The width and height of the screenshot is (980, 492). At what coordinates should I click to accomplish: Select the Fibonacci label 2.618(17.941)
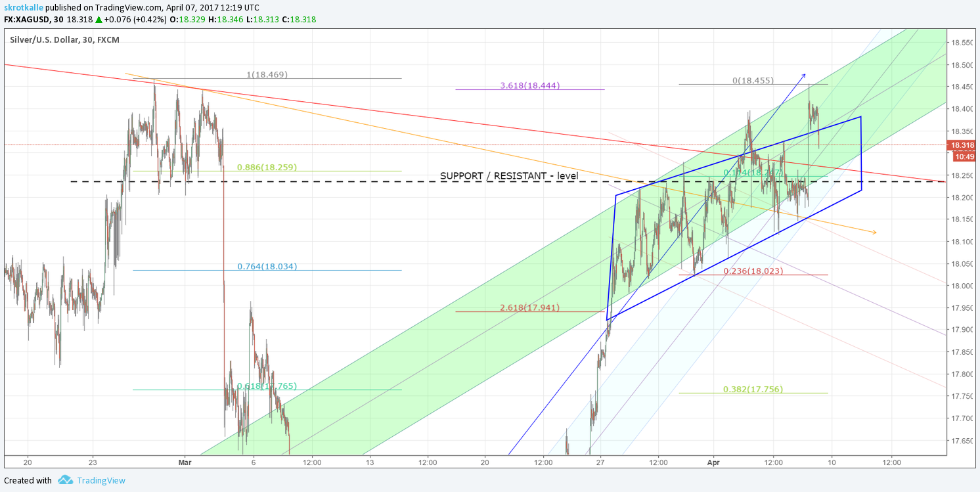coord(530,307)
